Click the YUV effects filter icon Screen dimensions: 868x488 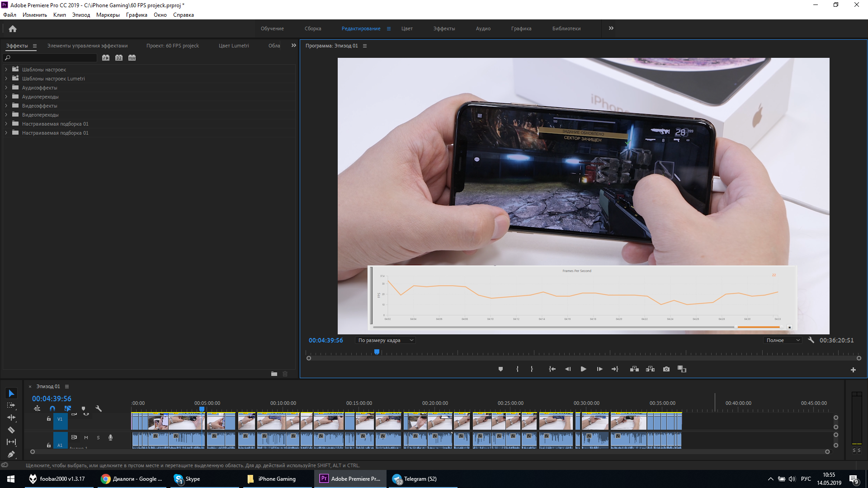click(x=132, y=58)
